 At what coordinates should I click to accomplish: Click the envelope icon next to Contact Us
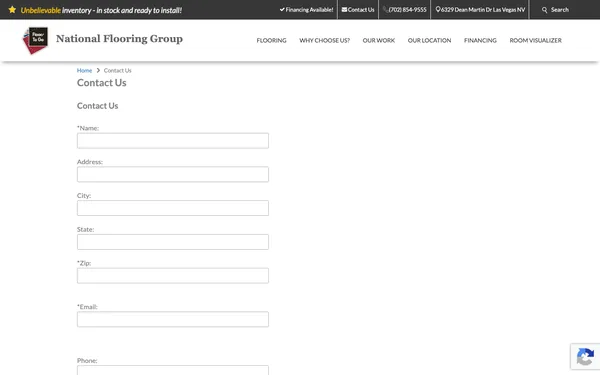click(344, 10)
